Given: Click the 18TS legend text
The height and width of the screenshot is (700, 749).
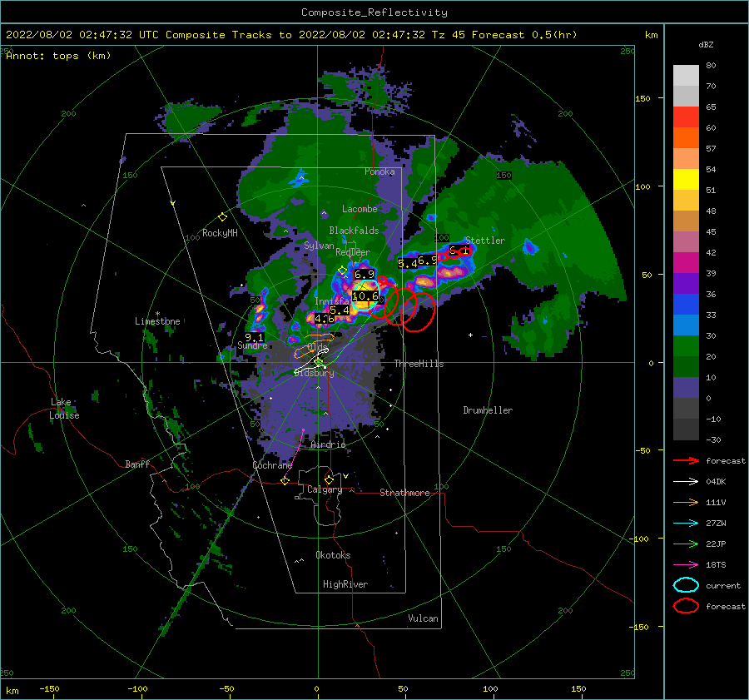Looking at the screenshot, I should point(716,565).
